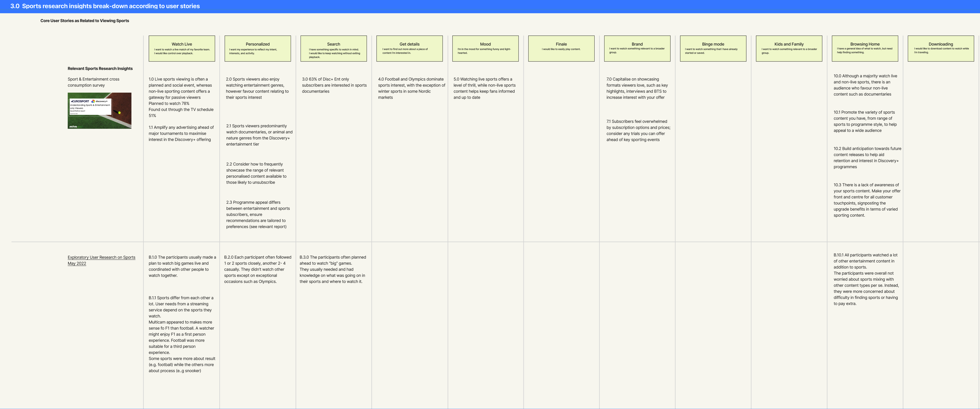Image resolution: width=980 pixels, height=409 pixels.
Task: Click 'Relevant Sports Research Insights' heading
Action: tap(100, 69)
